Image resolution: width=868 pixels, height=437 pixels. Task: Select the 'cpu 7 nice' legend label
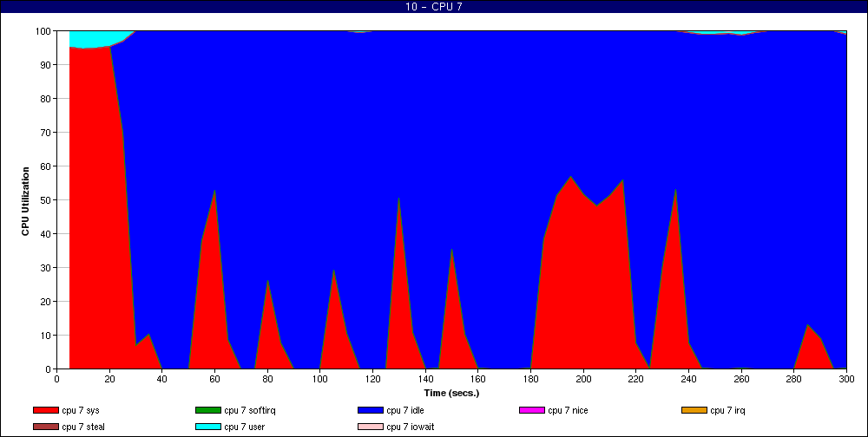pos(568,410)
